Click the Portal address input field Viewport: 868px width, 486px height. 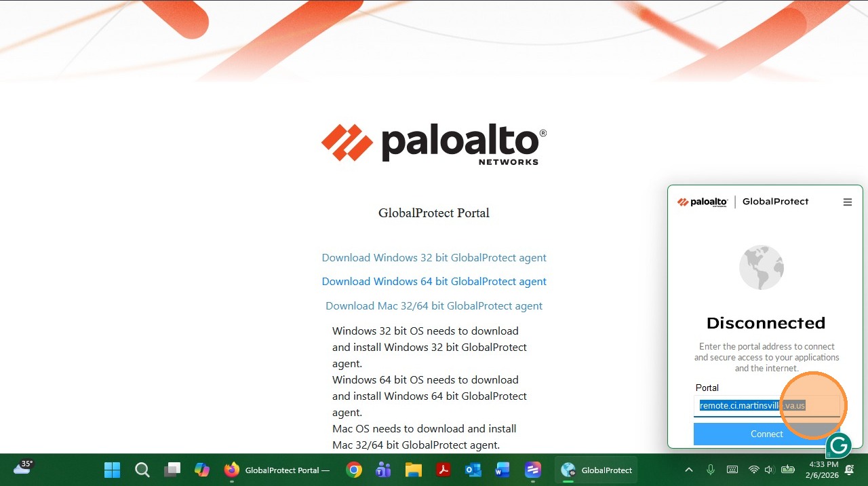pos(766,406)
